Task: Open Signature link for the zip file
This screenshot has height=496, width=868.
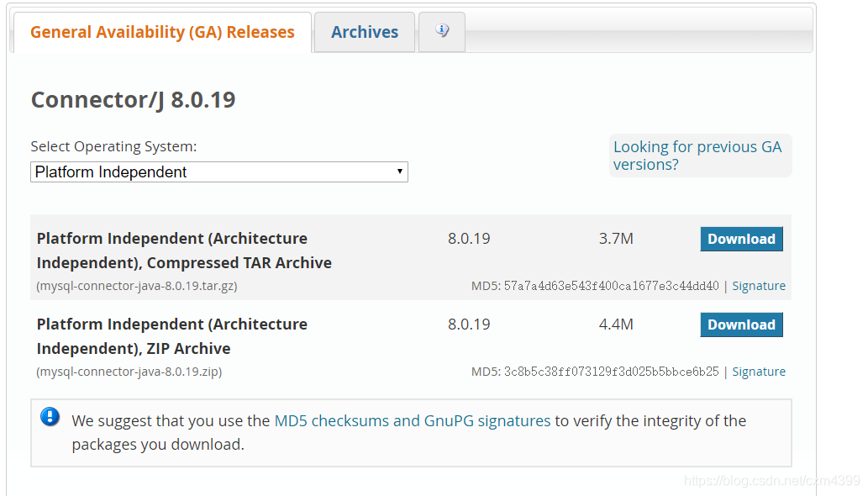Action: pos(759,372)
